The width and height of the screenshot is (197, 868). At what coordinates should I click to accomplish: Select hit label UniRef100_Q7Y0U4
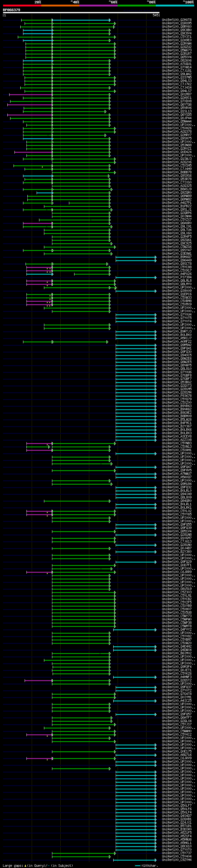177,315
